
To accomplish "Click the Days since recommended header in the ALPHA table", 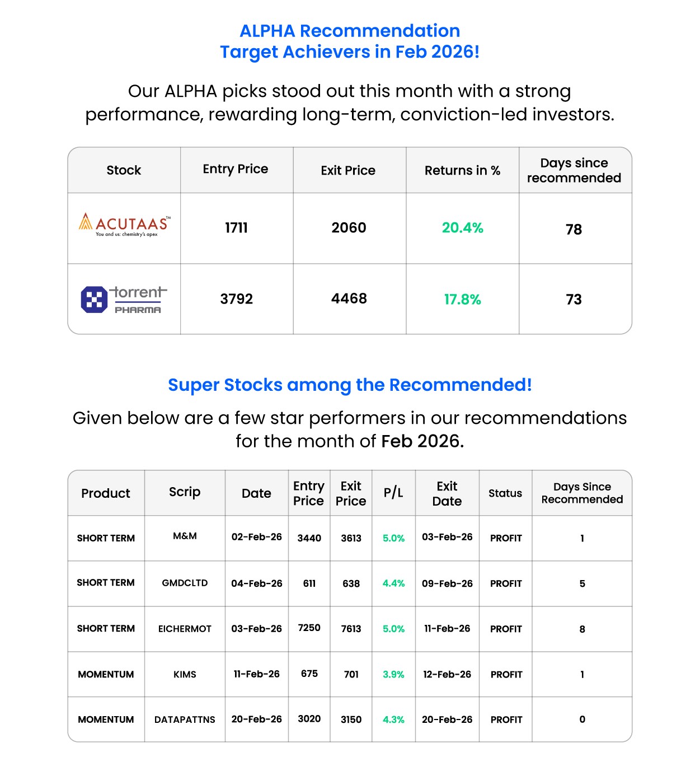I will click(574, 170).
